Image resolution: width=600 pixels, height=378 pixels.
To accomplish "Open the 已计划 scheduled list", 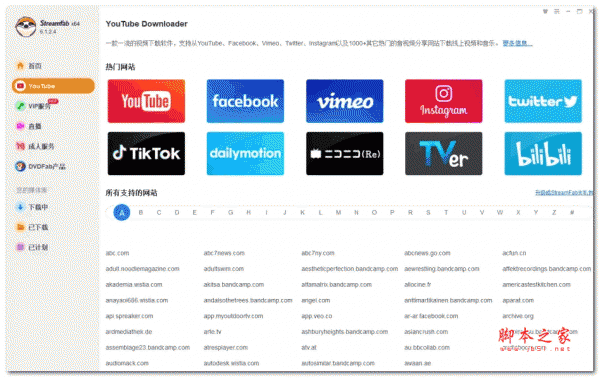I will point(53,247).
